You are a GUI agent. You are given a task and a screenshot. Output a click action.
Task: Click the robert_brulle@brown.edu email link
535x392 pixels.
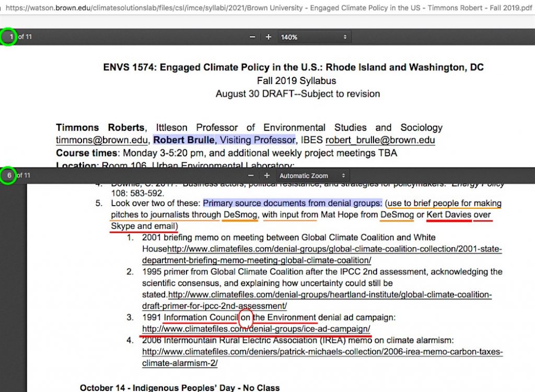point(380,140)
